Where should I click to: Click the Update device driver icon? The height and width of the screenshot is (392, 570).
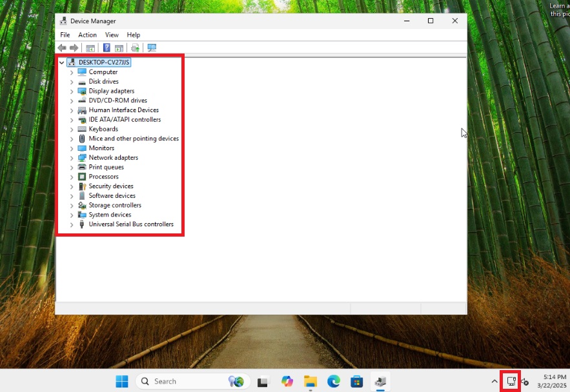point(135,48)
